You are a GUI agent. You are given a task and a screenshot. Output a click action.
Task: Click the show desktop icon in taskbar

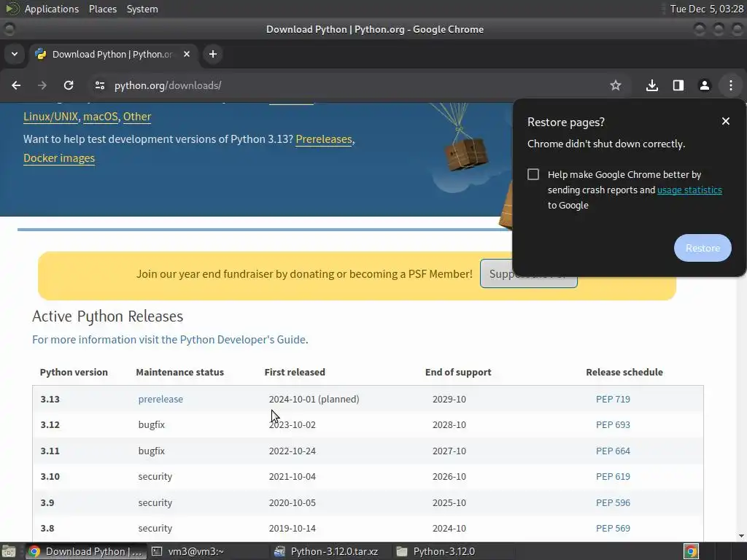click(9, 551)
